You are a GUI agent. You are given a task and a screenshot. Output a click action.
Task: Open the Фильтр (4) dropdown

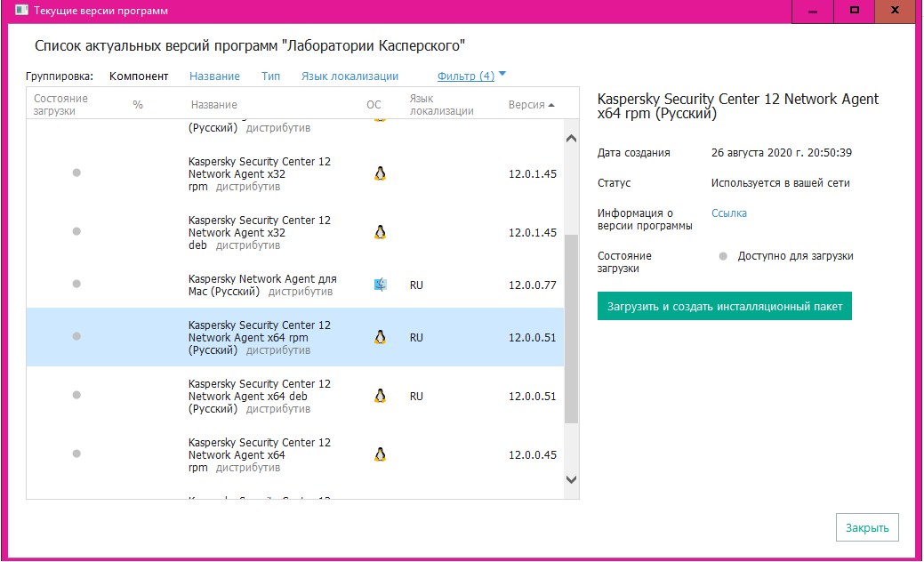(x=465, y=76)
